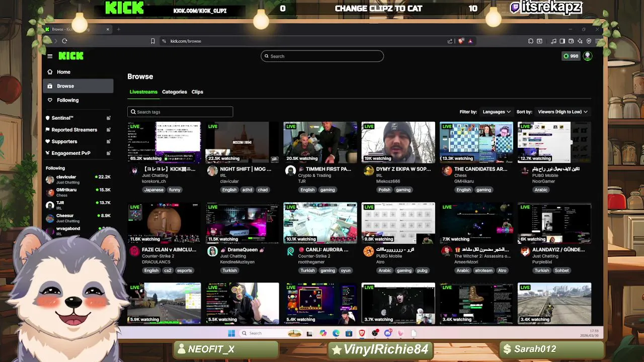Reload the page in the browser

tap(64, 41)
